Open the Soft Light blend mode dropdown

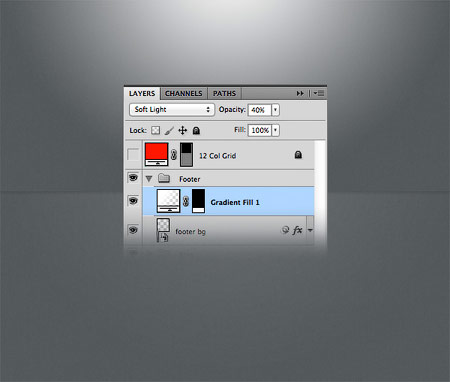[x=172, y=109]
